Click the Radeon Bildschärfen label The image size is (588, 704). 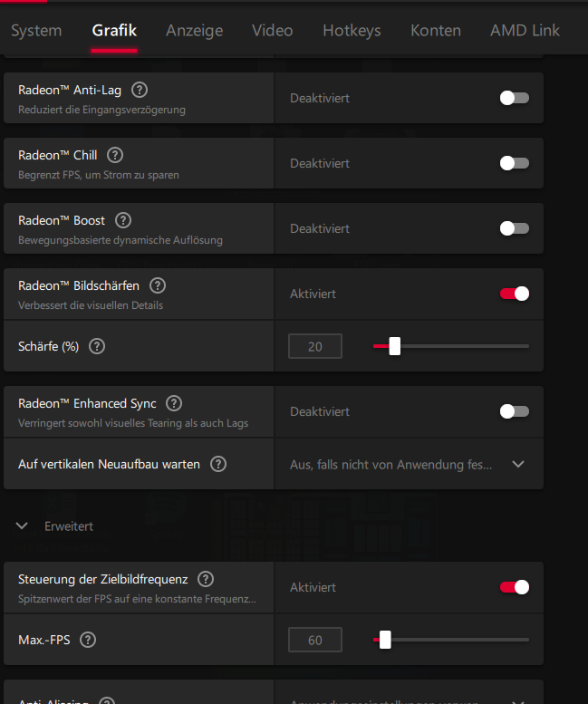[79, 285]
